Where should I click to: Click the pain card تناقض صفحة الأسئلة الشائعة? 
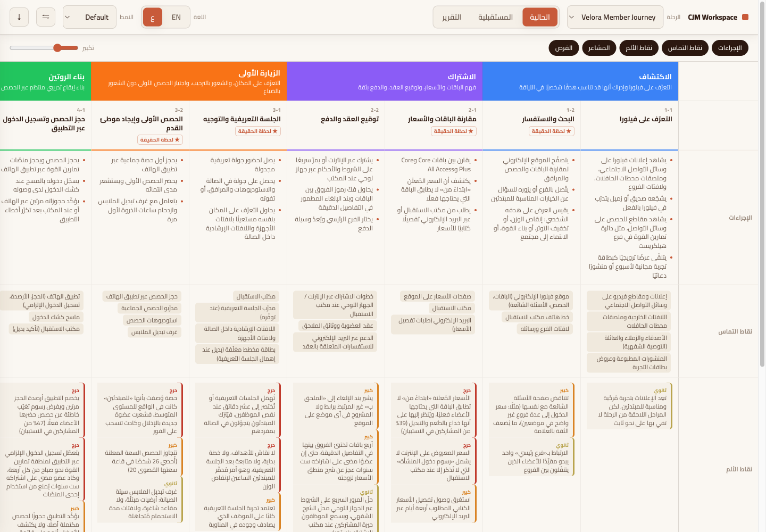(x=532, y=410)
